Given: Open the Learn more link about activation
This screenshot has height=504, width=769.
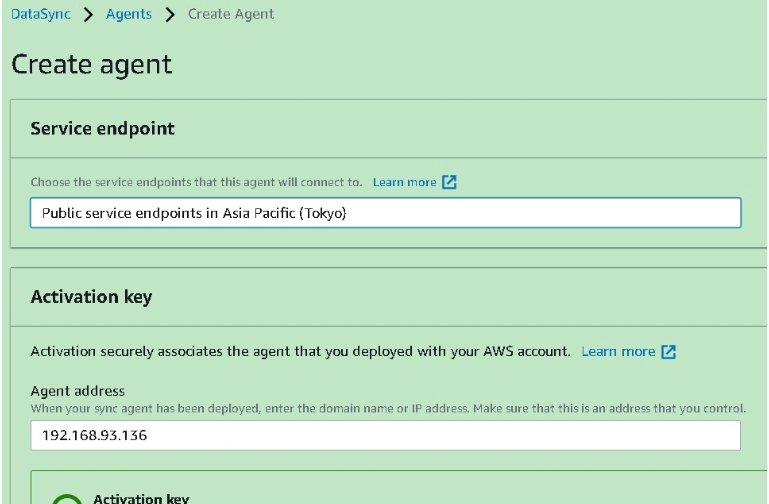Looking at the screenshot, I should (618, 352).
